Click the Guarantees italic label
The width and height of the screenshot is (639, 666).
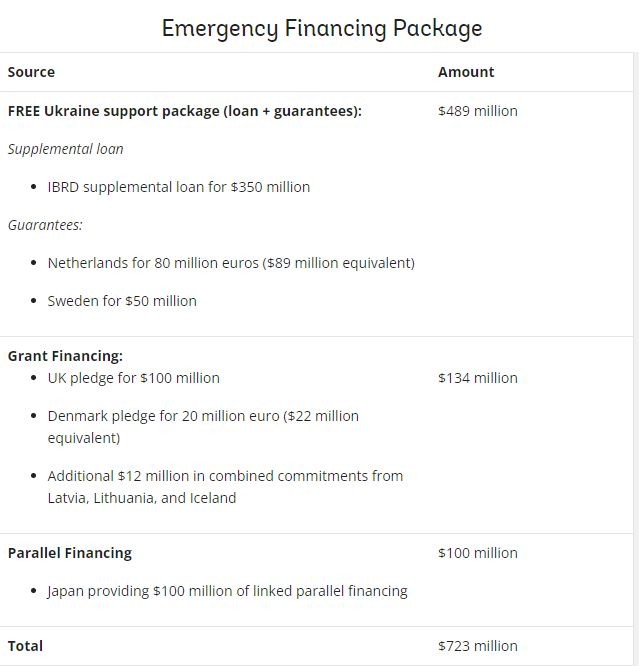(45, 225)
